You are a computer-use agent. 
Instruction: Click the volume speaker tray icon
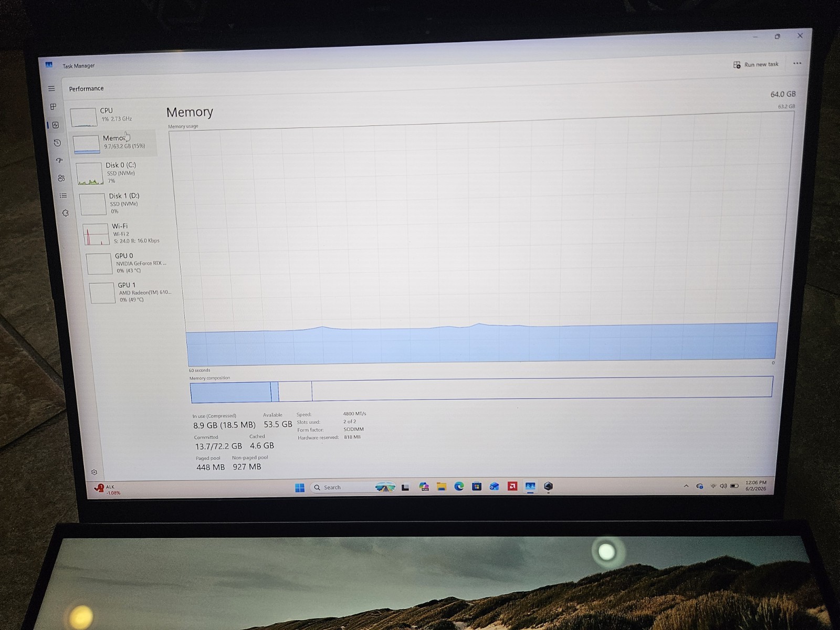point(723,486)
